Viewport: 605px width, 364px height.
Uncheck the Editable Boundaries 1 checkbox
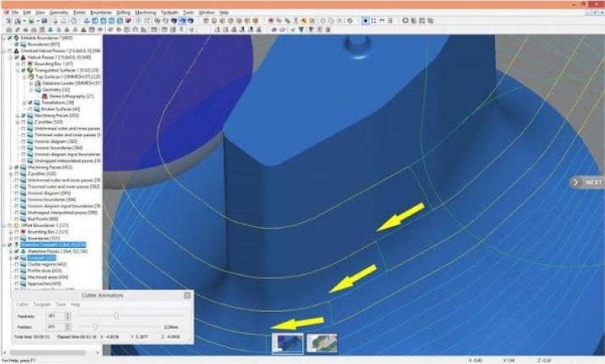point(10,38)
